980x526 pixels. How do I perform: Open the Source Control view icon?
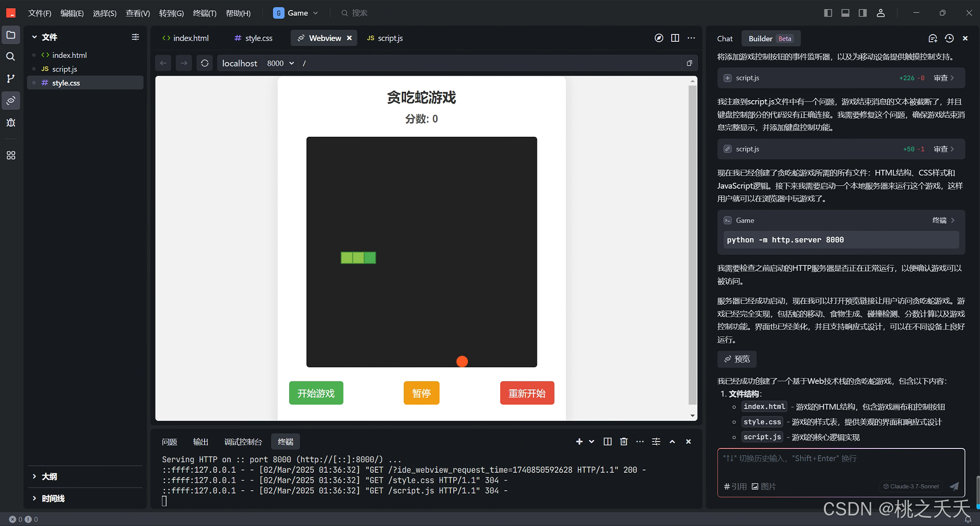tap(11, 78)
